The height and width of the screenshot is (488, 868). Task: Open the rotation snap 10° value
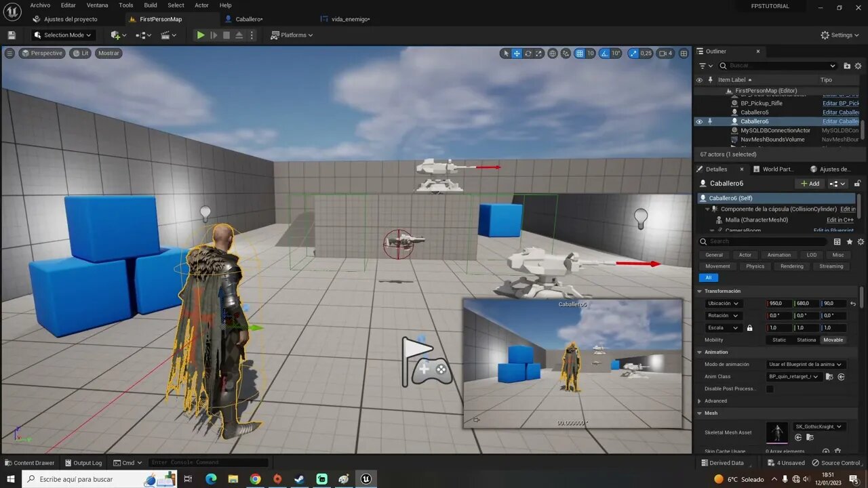point(616,54)
